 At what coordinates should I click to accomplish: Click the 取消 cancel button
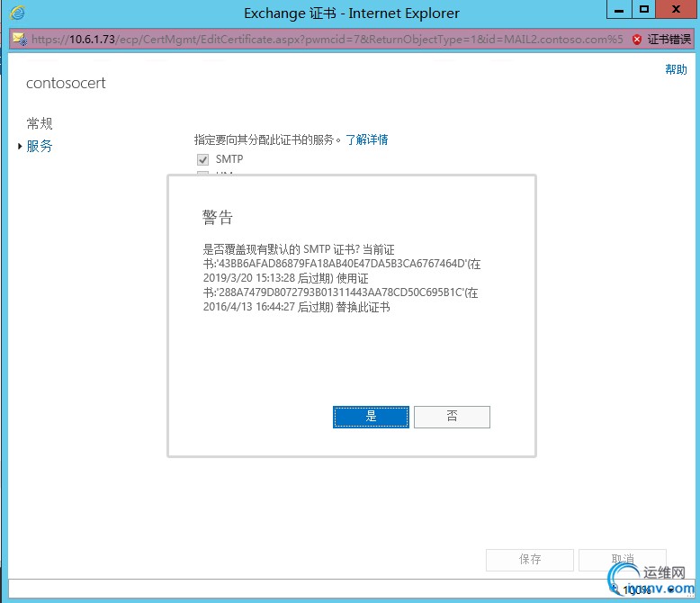click(x=623, y=560)
